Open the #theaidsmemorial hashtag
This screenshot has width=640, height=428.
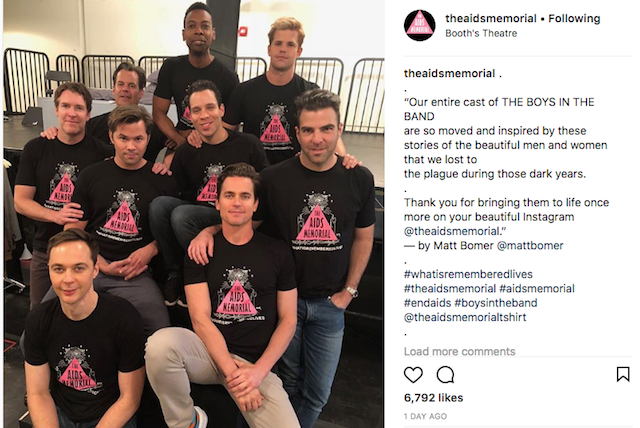pos(450,288)
